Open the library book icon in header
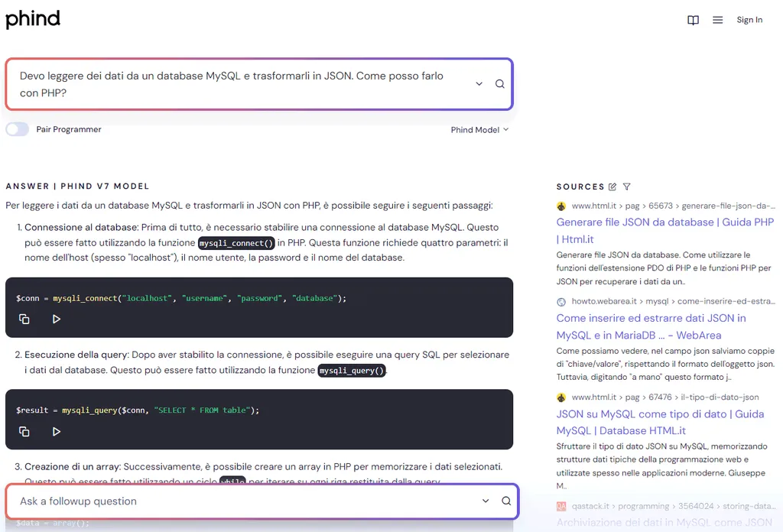 (693, 20)
